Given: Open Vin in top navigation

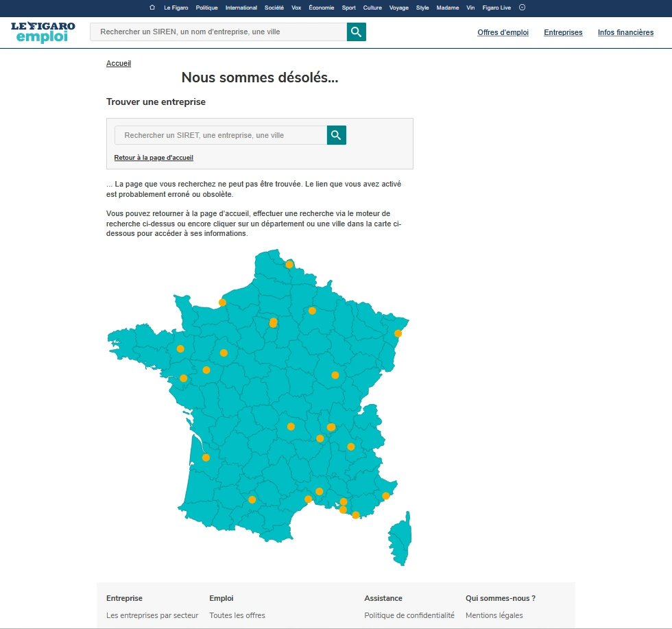Looking at the screenshot, I should [470, 8].
